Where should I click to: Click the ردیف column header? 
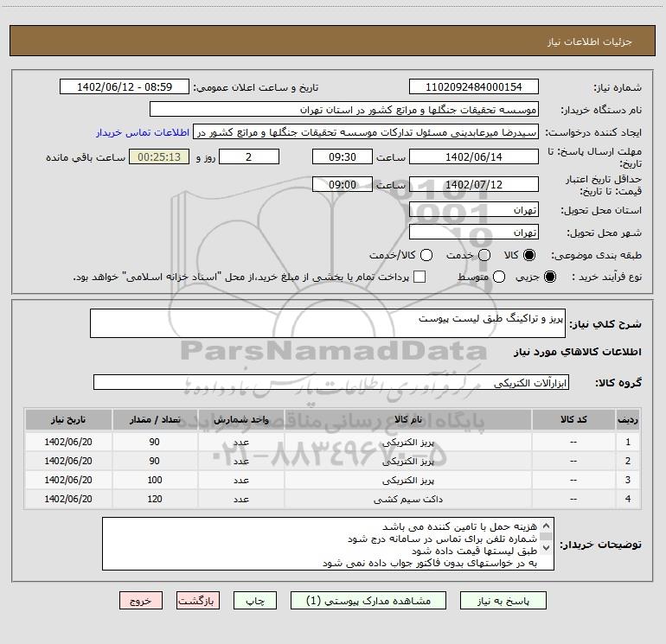[628, 420]
